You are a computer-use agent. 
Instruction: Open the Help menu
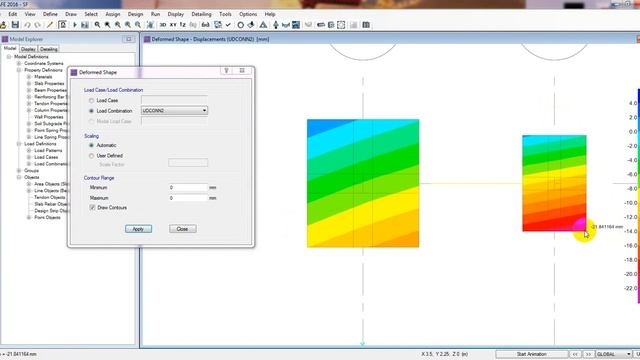[x=270, y=14]
